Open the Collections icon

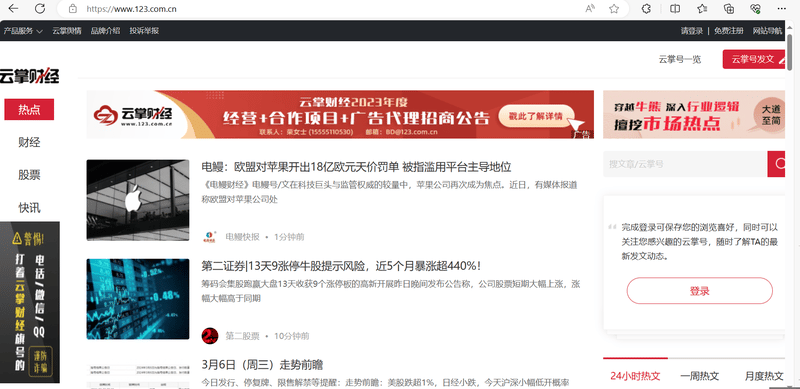pos(729,9)
